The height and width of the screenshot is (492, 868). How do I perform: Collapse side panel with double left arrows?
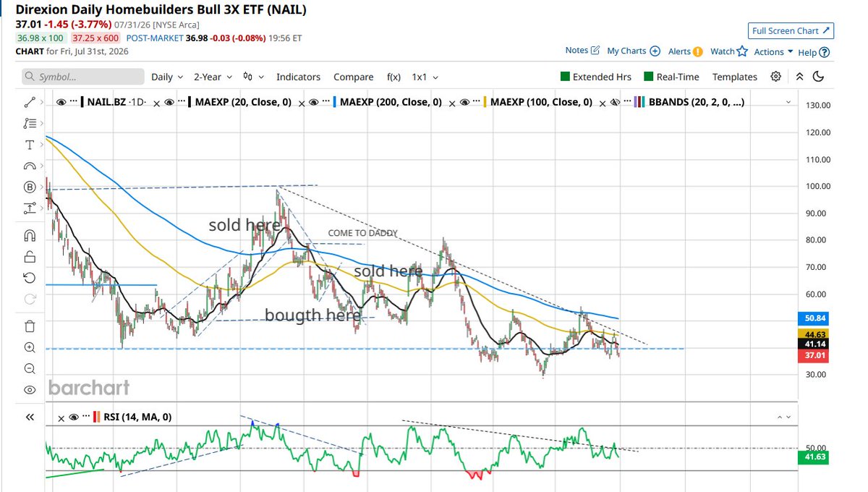pos(30,417)
